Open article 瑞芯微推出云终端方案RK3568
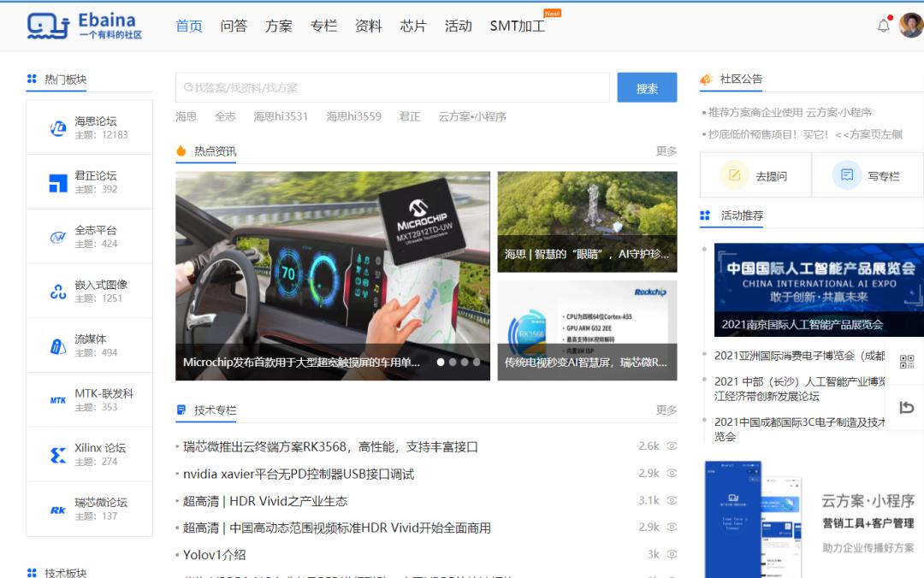The width and height of the screenshot is (924, 578). click(330, 446)
